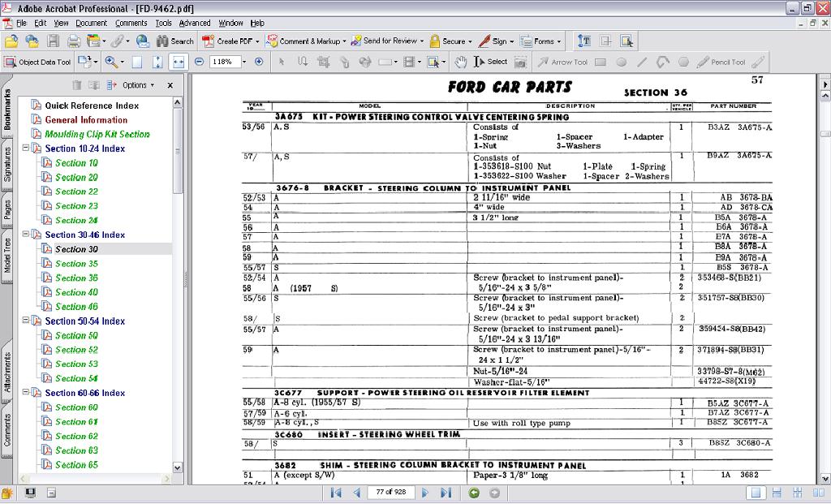Click the Print icon in toolbar
The width and height of the screenshot is (831, 504).
coord(74,41)
